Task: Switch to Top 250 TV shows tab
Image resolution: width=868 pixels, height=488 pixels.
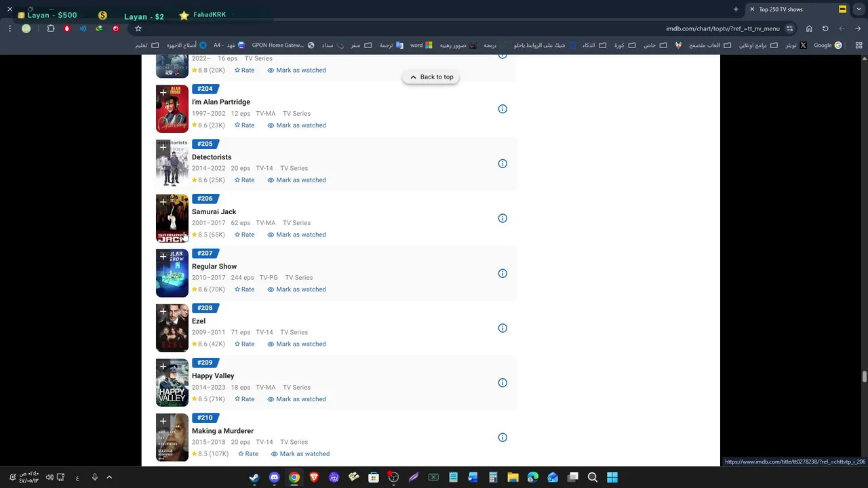Action: (x=790, y=9)
